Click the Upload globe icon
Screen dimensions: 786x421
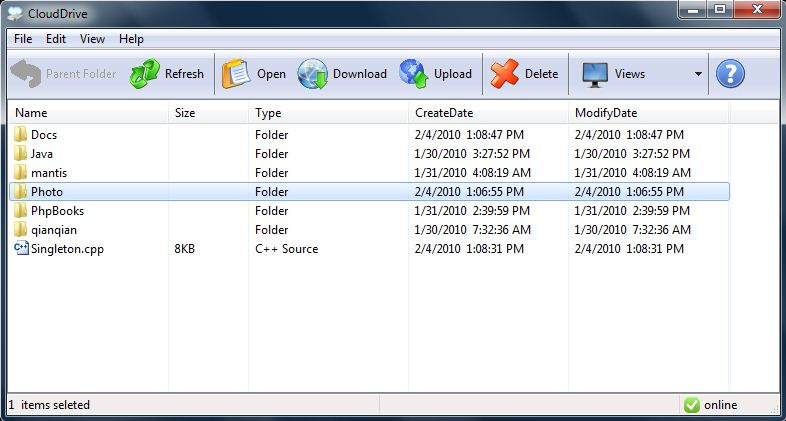pyautogui.click(x=414, y=74)
